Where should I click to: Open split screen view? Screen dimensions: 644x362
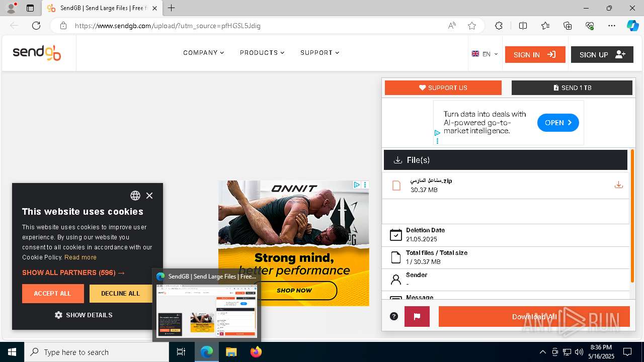523,26
